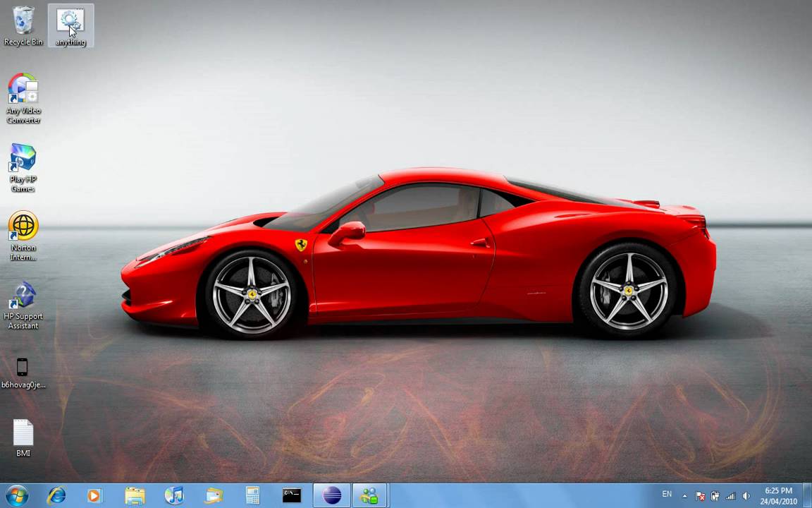Select the Norton Internet Security shortcut

click(x=23, y=236)
